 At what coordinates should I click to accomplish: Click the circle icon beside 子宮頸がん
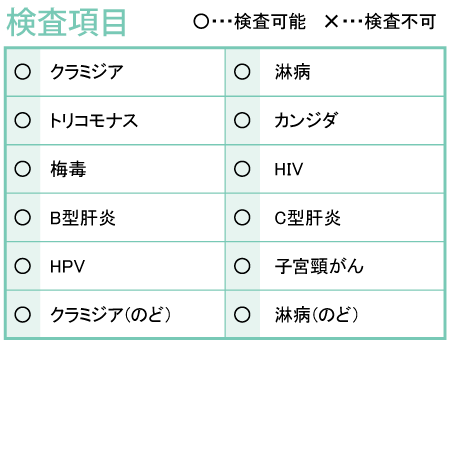(x=242, y=266)
